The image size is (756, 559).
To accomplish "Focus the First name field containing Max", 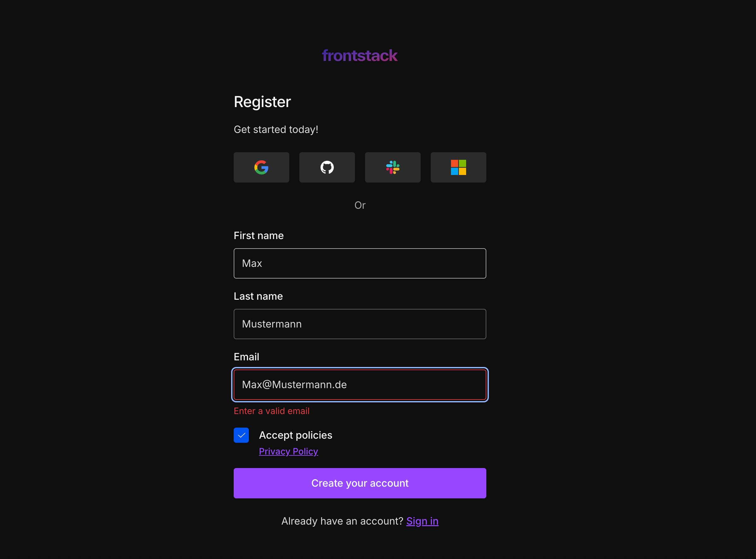I will pos(360,263).
